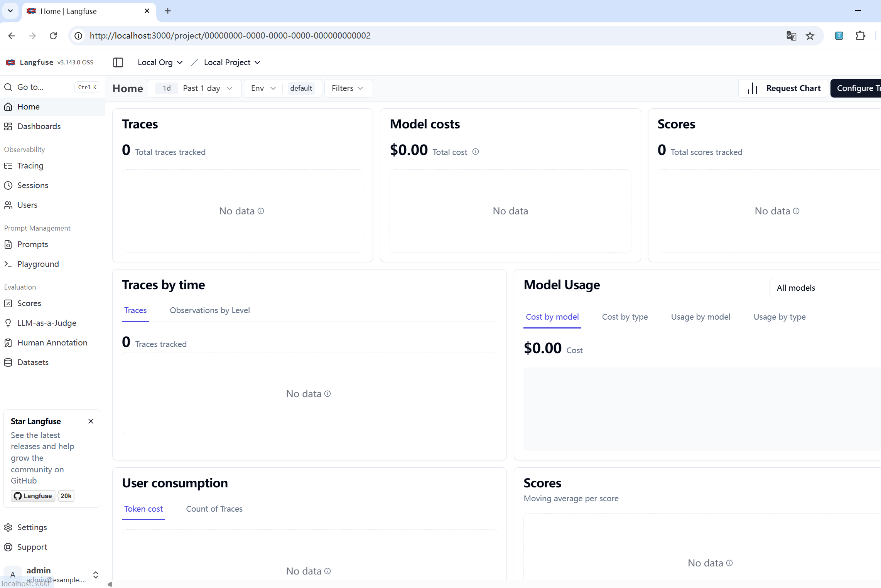Open the Datasets page
This screenshot has width=881, height=588.
coord(33,362)
